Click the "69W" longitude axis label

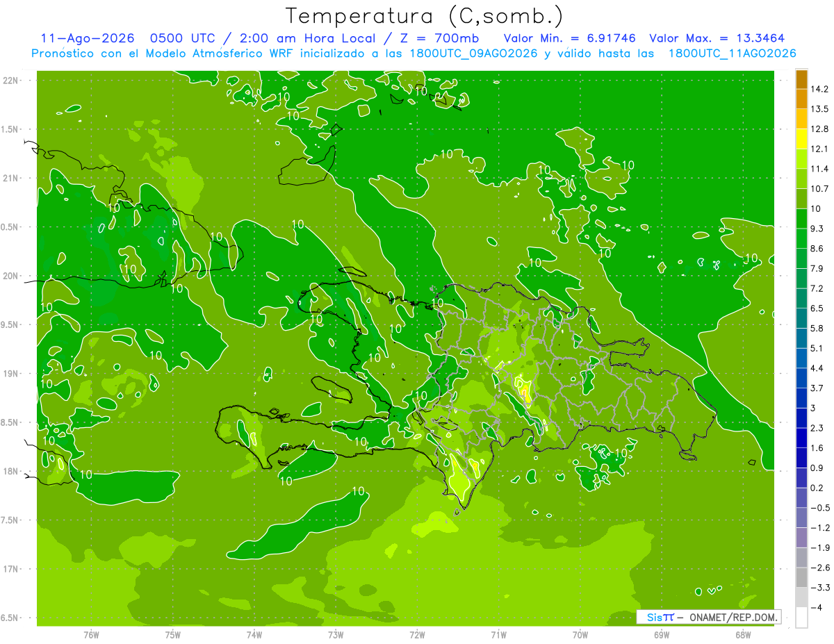tap(662, 634)
